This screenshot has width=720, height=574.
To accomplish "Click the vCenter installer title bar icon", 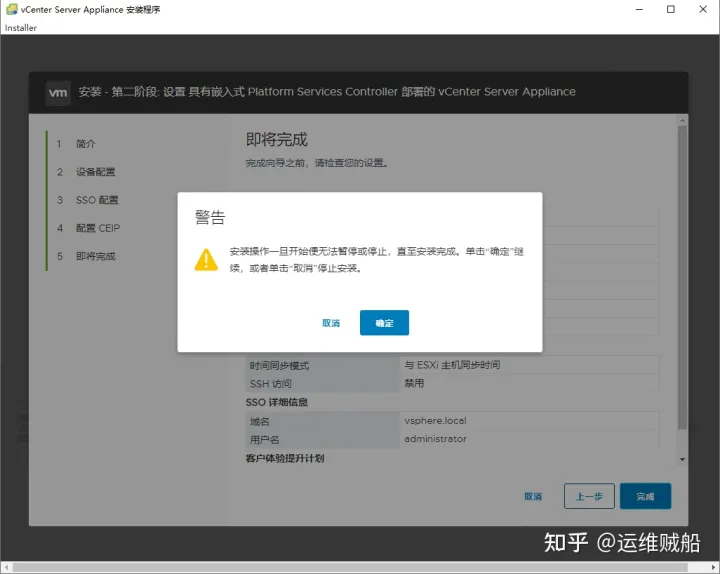I will coord(11,9).
